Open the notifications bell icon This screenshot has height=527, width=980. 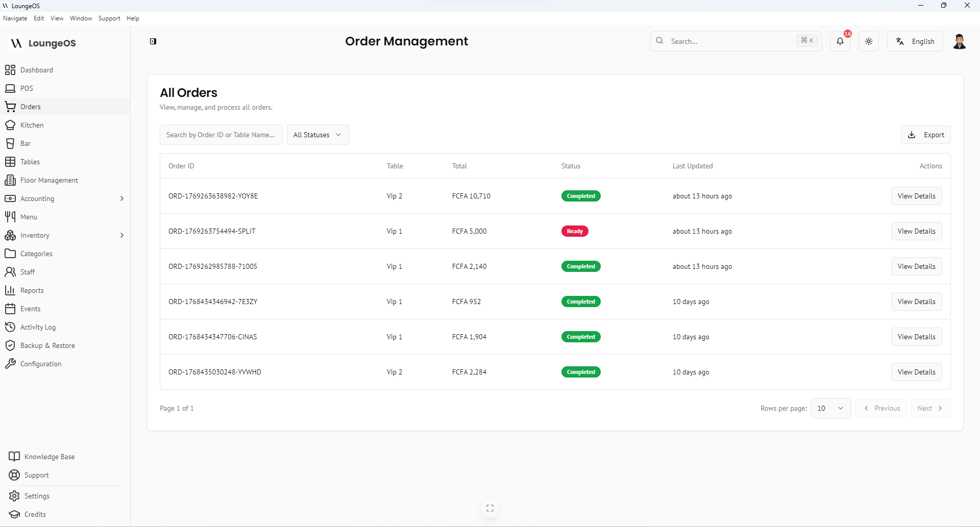point(840,41)
